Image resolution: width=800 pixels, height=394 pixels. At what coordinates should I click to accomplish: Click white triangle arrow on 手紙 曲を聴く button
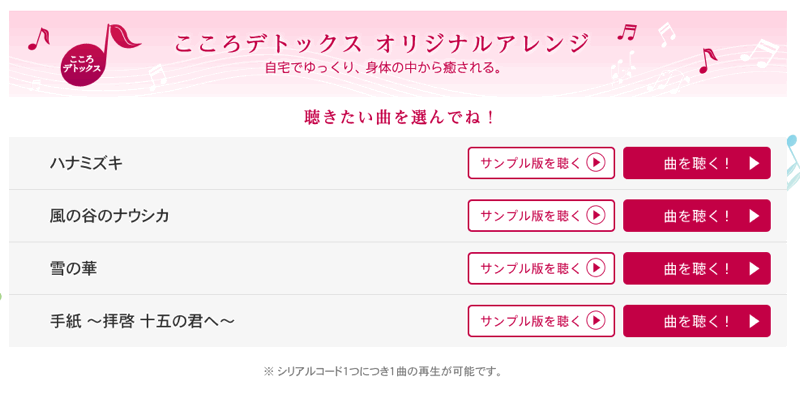coord(755,321)
